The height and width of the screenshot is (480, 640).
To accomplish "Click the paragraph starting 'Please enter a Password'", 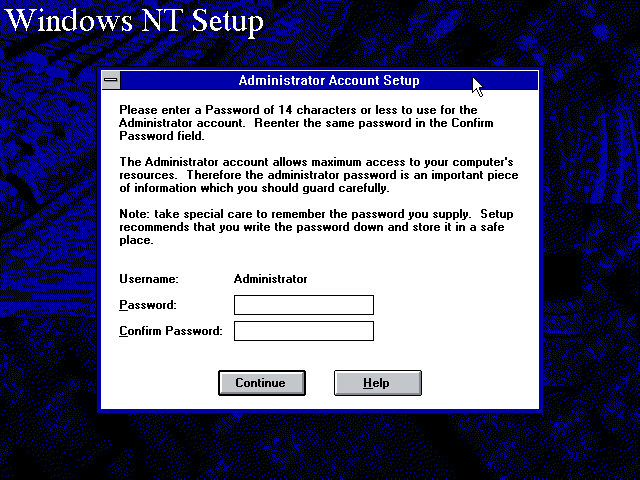I will pyautogui.click(x=306, y=123).
